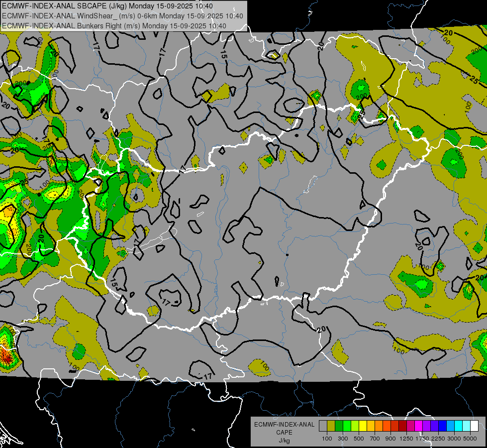Image resolution: width=487 pixels, height=448 pixels.
Task: Click the legend value 900
Action: pyautogui.click(x=390, y=439)
